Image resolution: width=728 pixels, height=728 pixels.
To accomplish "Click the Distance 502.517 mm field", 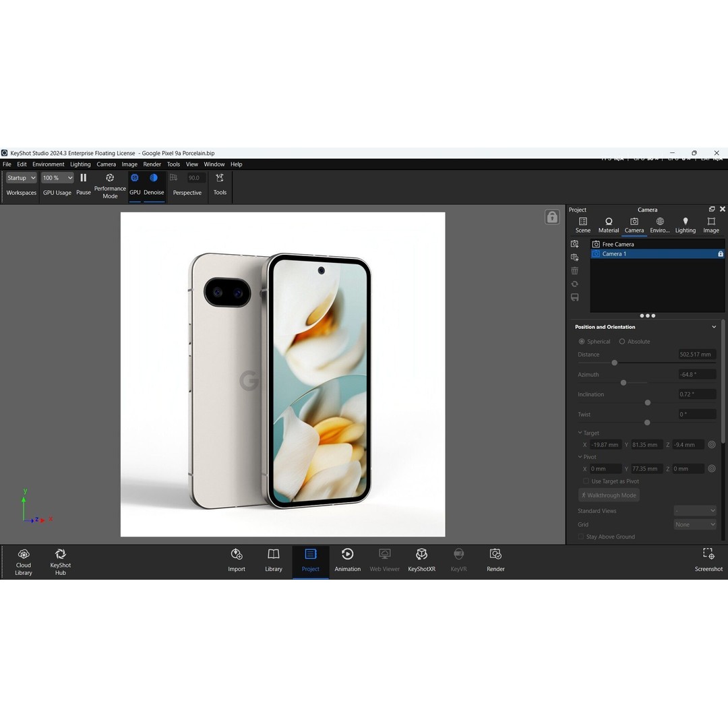I will pyautogui.click(x=697, y=355).
